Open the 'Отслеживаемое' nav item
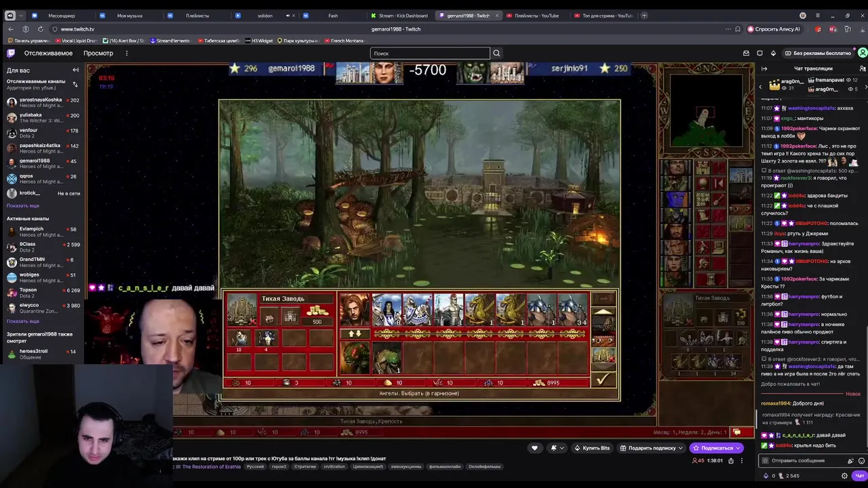Screen dimensions: 868x488 coord(48,53)
